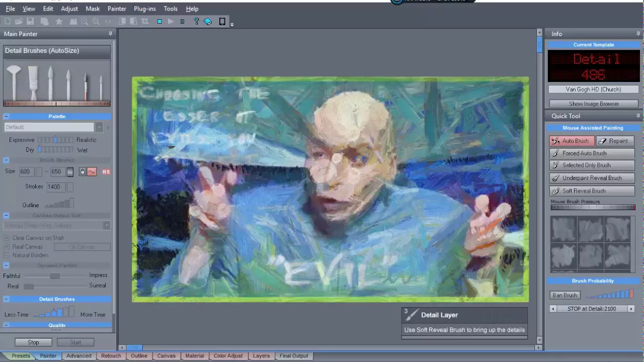Pin the Quick Tool panel
Viewport: 644px width, 362px height.
638,116
